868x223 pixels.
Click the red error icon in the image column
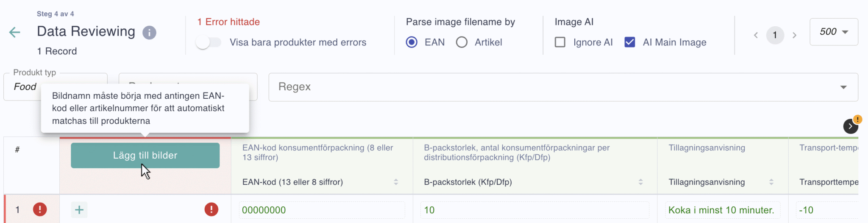point(211,209)
